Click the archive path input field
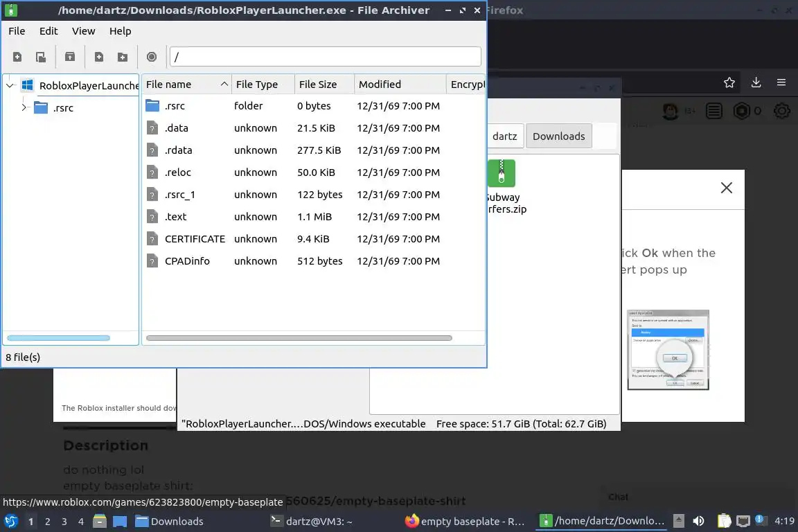 coord(325,57)
